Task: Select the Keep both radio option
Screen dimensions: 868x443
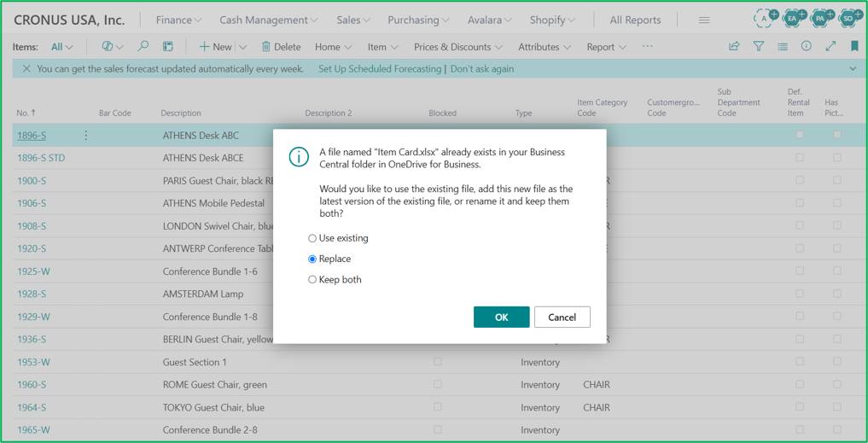Action: coord(312,280)
